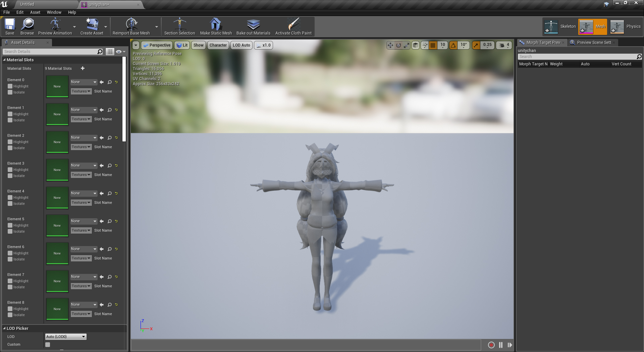
Task: Add a new material slot
Action: click(x=83, y=68)
